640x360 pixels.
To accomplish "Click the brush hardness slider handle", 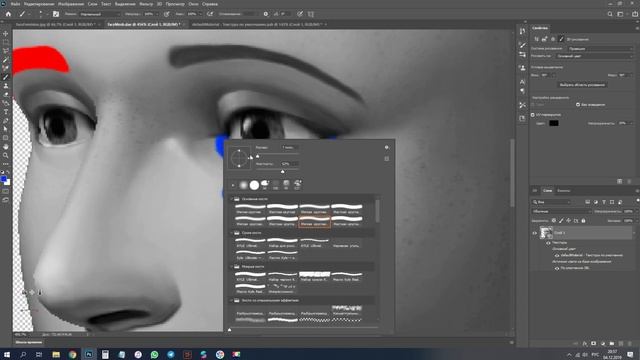I will tap(282, 171).
